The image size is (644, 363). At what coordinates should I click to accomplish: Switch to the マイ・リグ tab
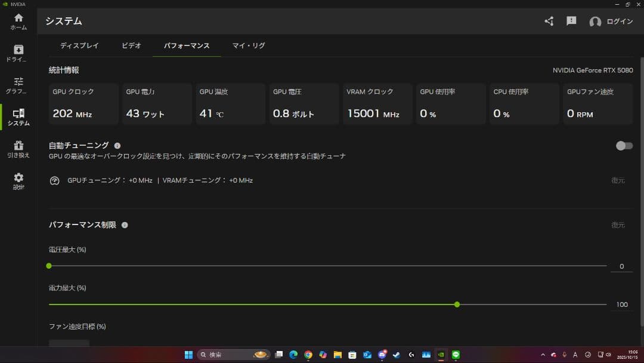point(248,45)
